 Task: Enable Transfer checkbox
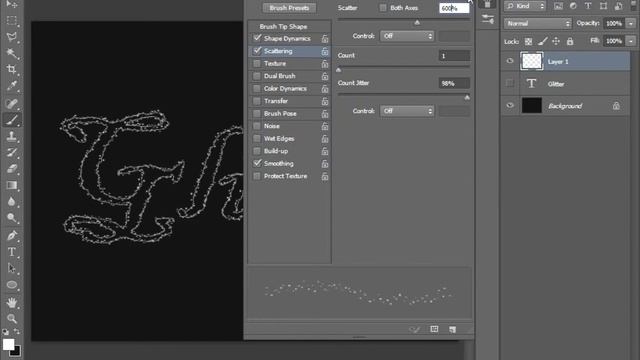click(x=257, y=101)
